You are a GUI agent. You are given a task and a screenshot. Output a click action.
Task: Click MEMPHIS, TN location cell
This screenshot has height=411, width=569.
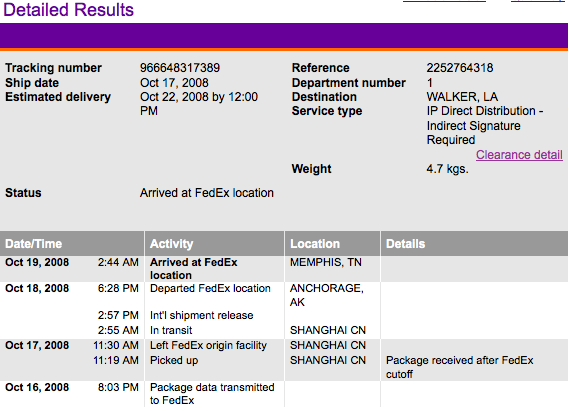pyautogui.click(x=326, y=262)
